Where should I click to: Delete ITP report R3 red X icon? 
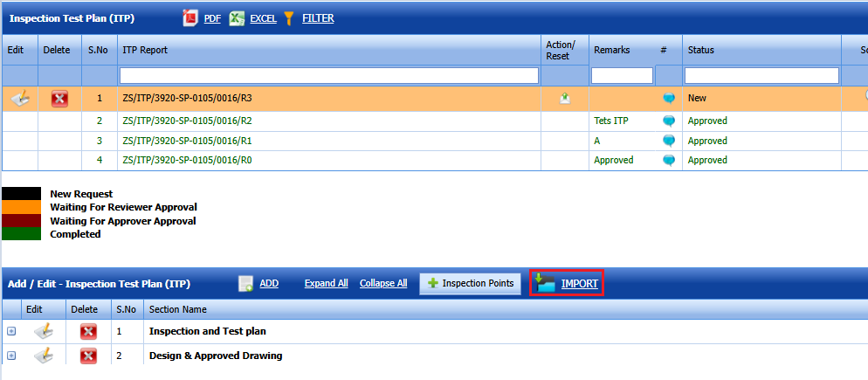click(59, 100)
